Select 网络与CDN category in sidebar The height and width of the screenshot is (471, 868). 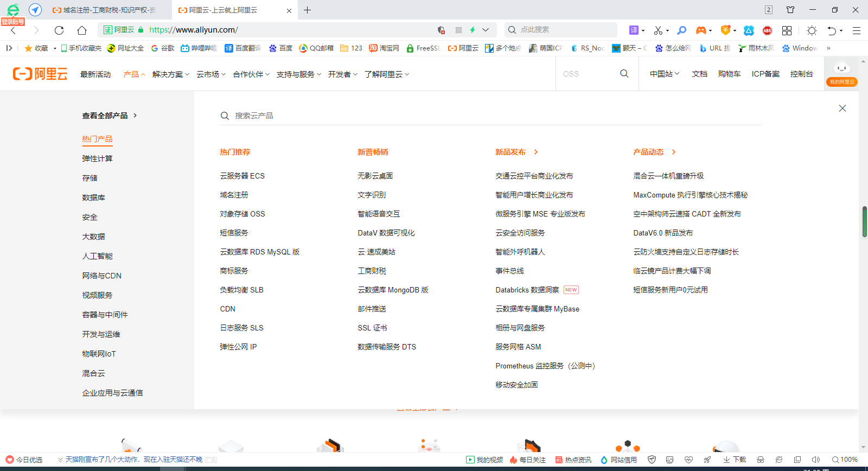101,276
